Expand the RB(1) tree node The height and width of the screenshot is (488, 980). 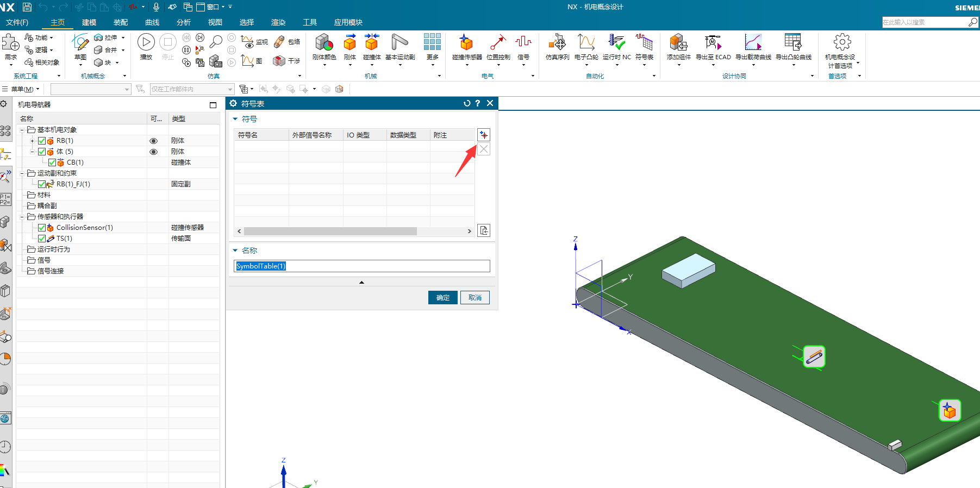[33, 141]
